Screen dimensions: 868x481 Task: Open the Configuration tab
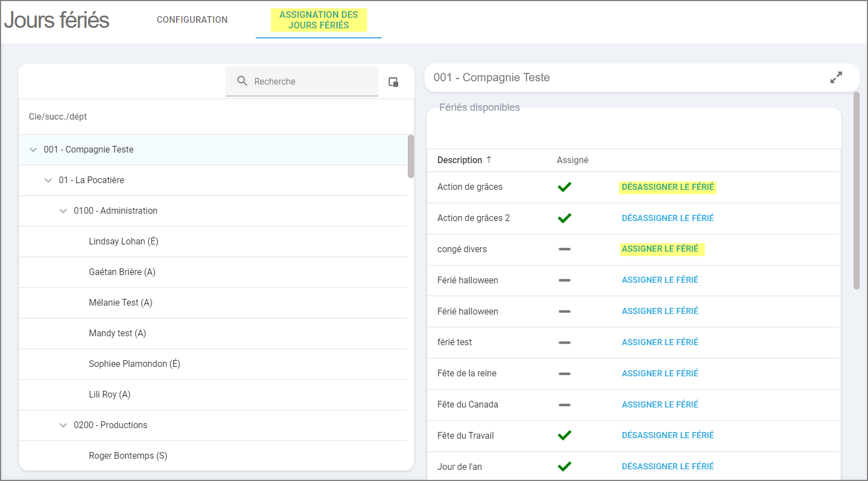click(x=192, y=20)
